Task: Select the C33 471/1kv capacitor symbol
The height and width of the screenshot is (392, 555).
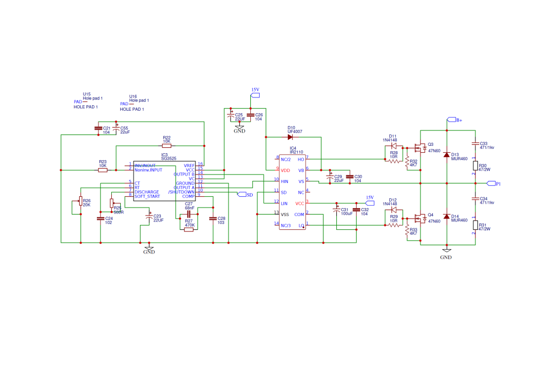Action: tap(475, 144)
